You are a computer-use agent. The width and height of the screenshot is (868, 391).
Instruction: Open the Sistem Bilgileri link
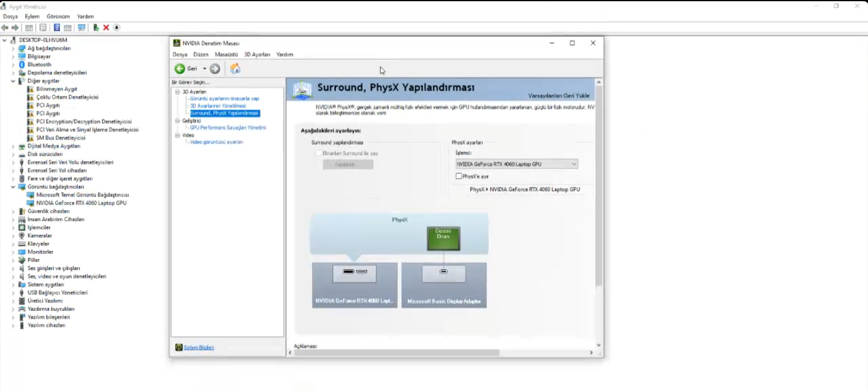pos(199,347)
